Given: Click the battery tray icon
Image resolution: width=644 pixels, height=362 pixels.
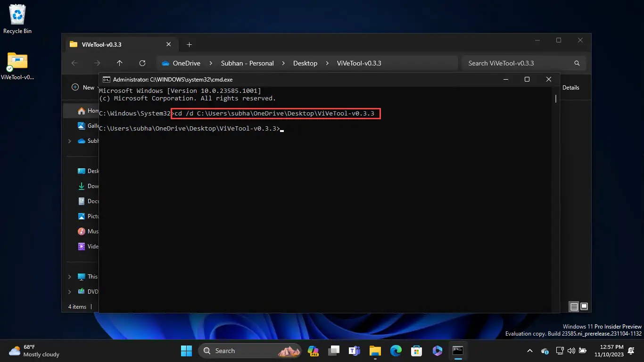Looking at the screenshot, I should point(583,351).
